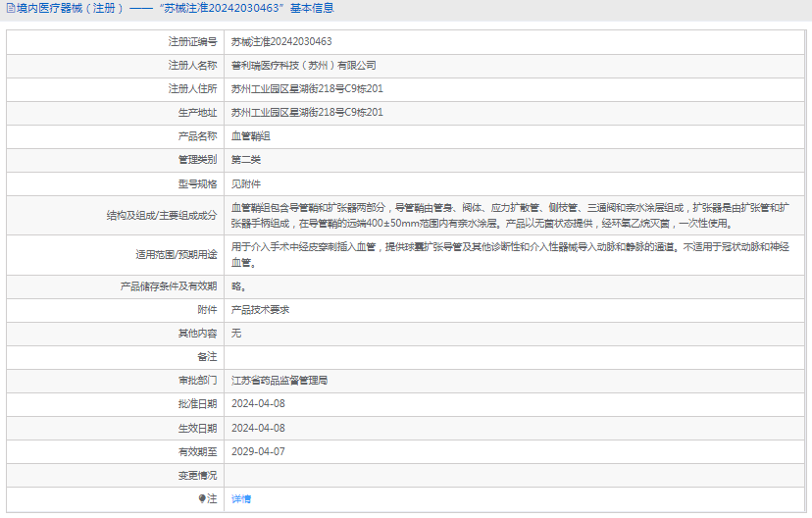This screenshot has width=812, height=518.
Task: Click the 批准日期 label
Action: [197, 403]
